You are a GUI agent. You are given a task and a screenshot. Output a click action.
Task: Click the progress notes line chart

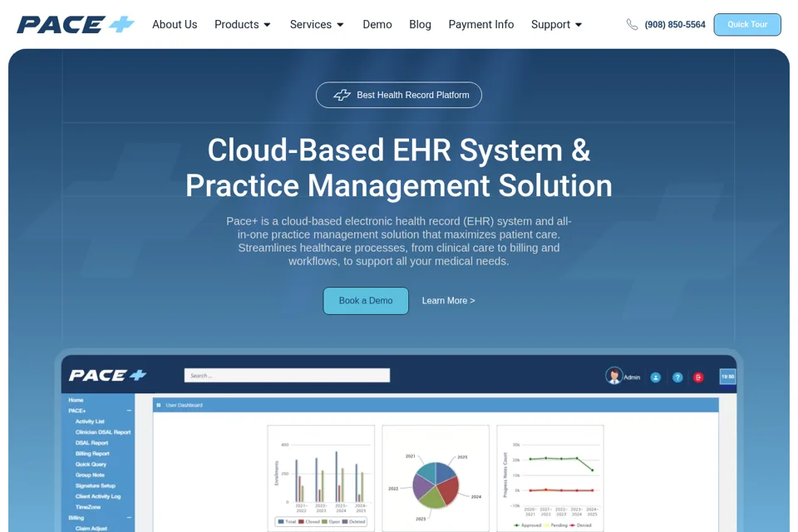point(550,479)
